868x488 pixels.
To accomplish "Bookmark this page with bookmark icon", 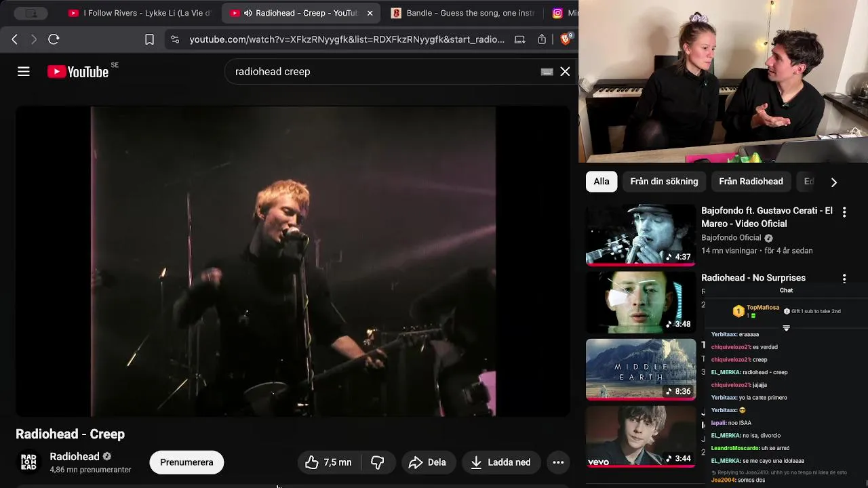I will click(149, 39).
